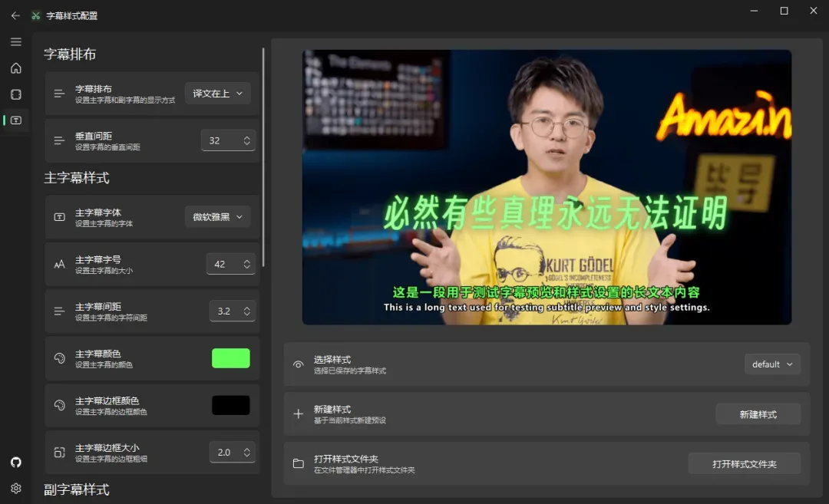Screen dimensions: 829x504
Task: Select the subtitle style sidebar icon
Action: (16, 120)
